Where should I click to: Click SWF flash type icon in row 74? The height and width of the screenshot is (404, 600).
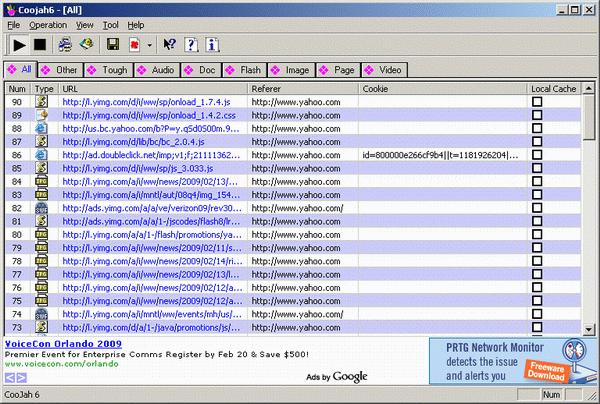(x=41, y=314)
